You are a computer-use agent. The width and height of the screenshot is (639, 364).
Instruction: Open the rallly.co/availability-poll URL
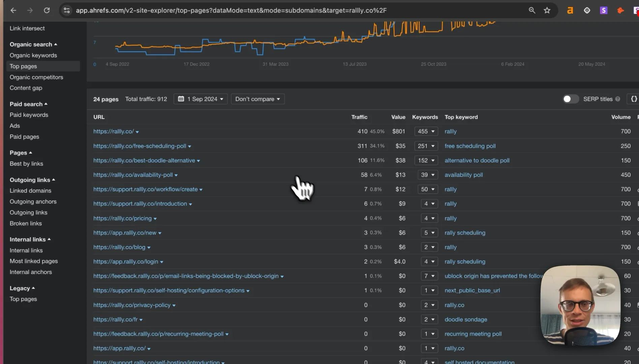(x=133, y=175)
